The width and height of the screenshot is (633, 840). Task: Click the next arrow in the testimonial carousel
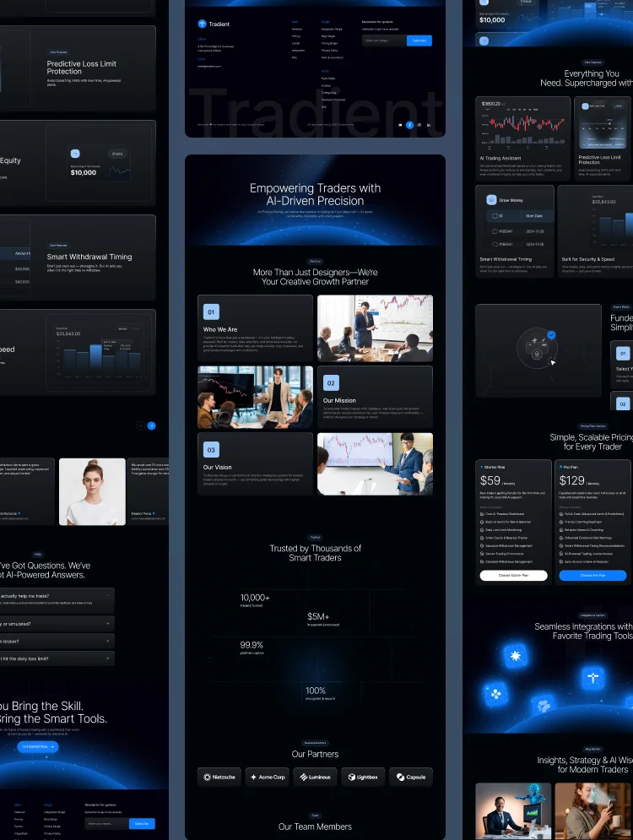(152, 425)
